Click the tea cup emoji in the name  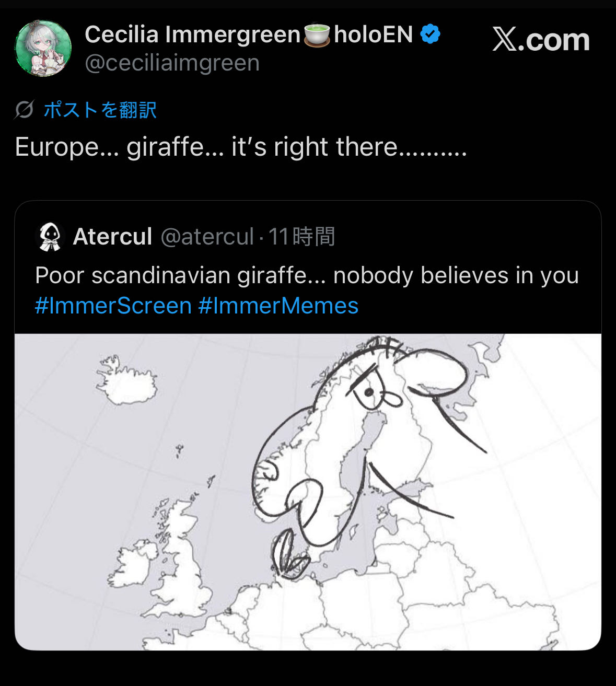coord(317,34)
